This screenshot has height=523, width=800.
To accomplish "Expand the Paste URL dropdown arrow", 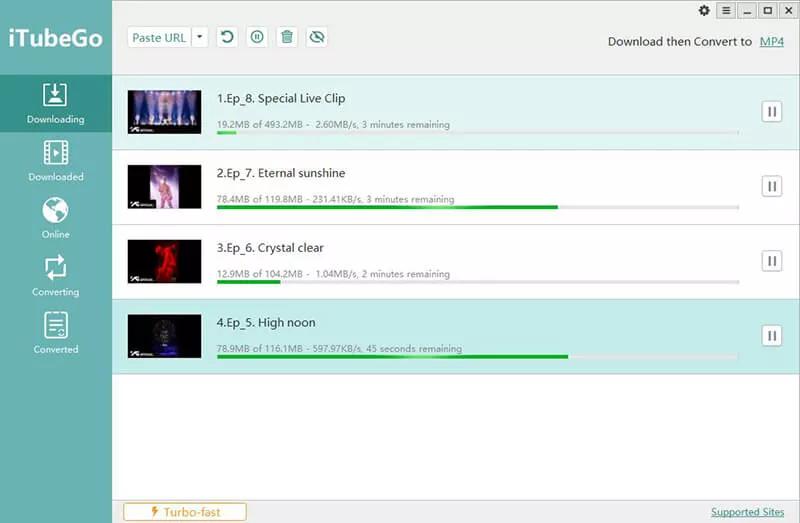I will (x=200, y=37).
